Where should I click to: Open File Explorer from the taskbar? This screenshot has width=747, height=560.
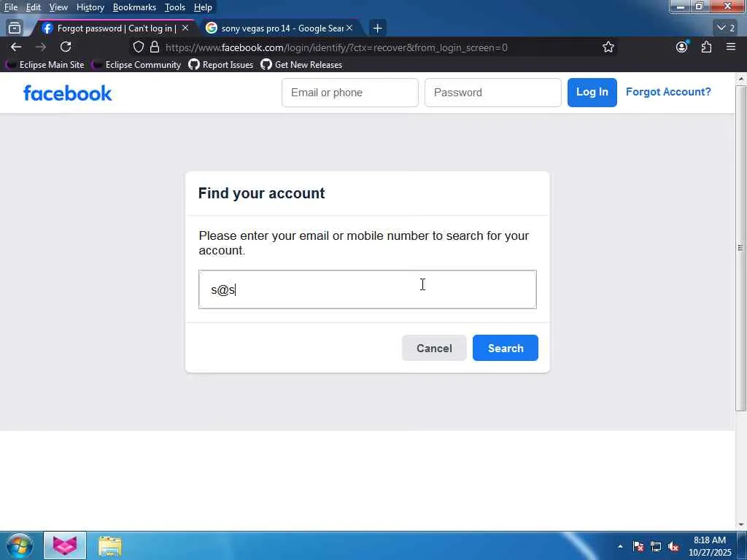click(110, 546)
